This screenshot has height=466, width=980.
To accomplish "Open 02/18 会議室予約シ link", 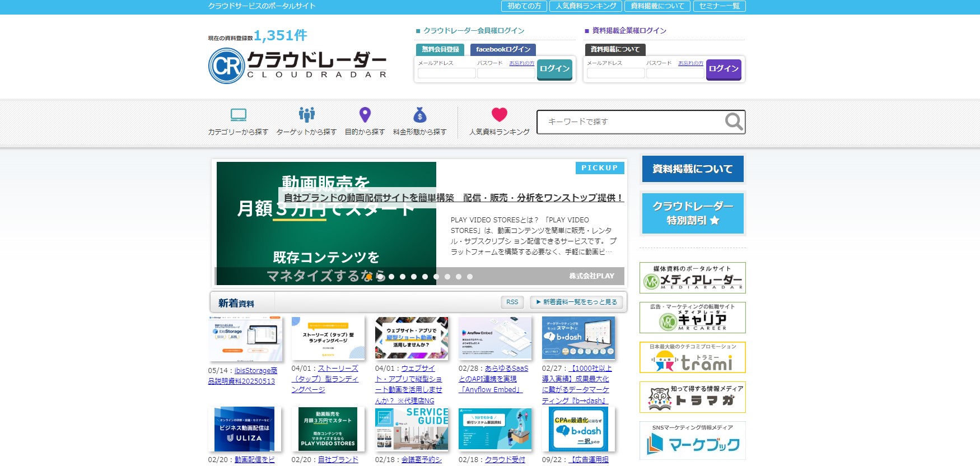I will coord(422,460).
